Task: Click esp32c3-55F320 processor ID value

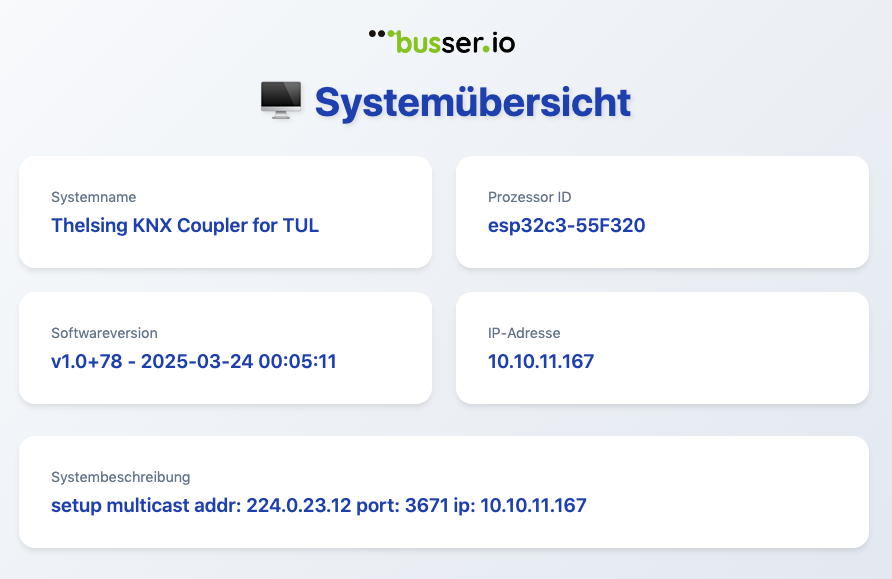Action: click(567, 225)
